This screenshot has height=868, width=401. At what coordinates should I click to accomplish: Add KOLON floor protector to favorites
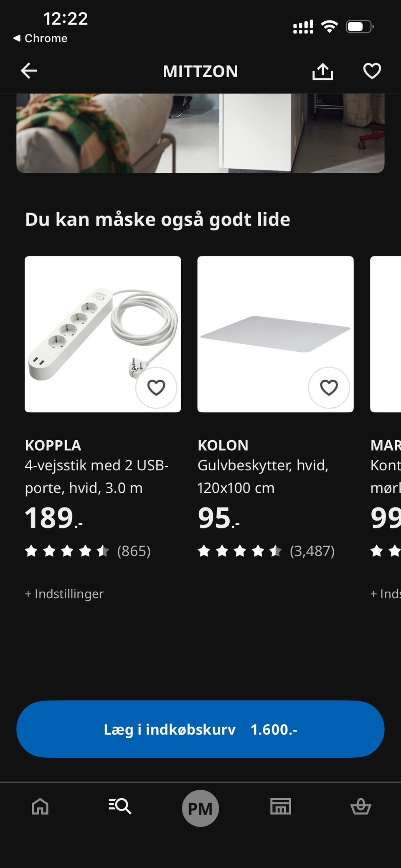[329, 388]
